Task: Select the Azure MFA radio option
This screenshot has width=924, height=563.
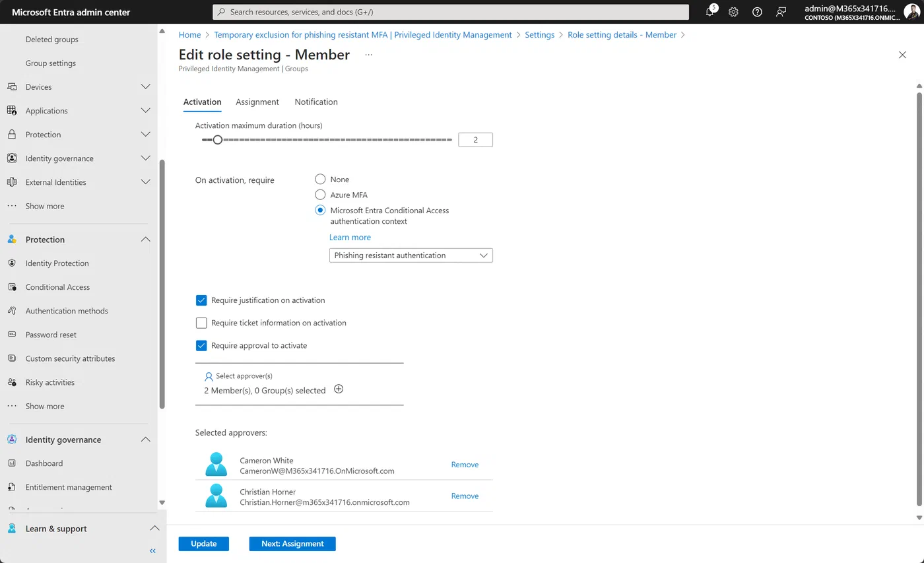Action: pyautogui.click(x=320, y=195)
